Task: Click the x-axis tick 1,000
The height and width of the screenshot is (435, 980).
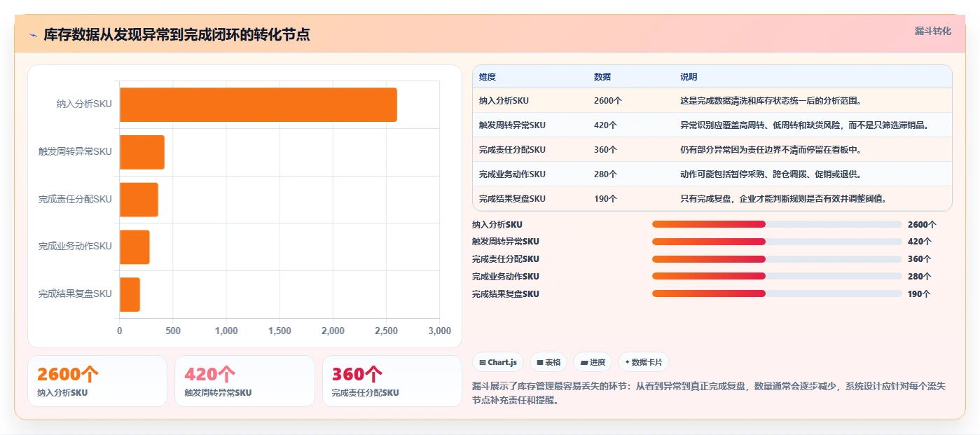Action: point(226,331)
